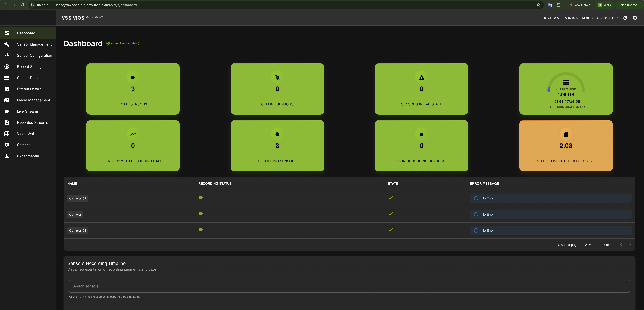Click the Recording Gaps trend-line icon
Screen dimensions: 644x310
pyautogui.click(x=133, y=134)
